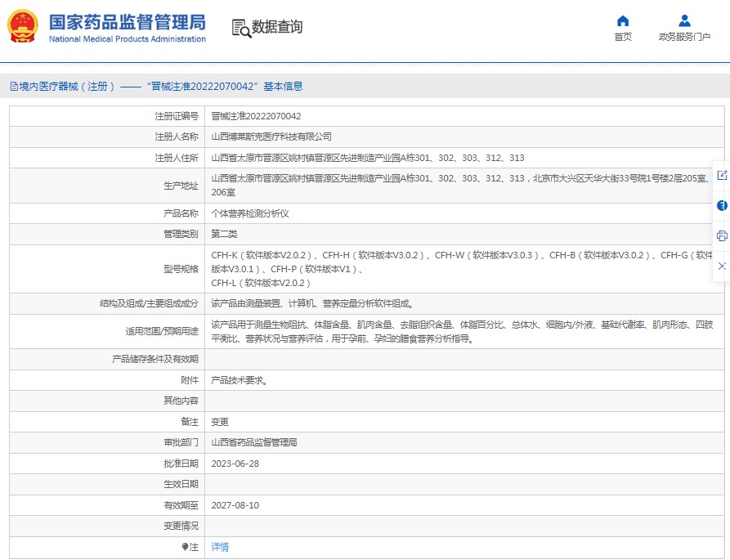Image resolution: width=730 pixels, height=560 pixels.
Task: Click registrant name 山西博莱斯克医疗科技有限公司
Action: pos(271,137)
